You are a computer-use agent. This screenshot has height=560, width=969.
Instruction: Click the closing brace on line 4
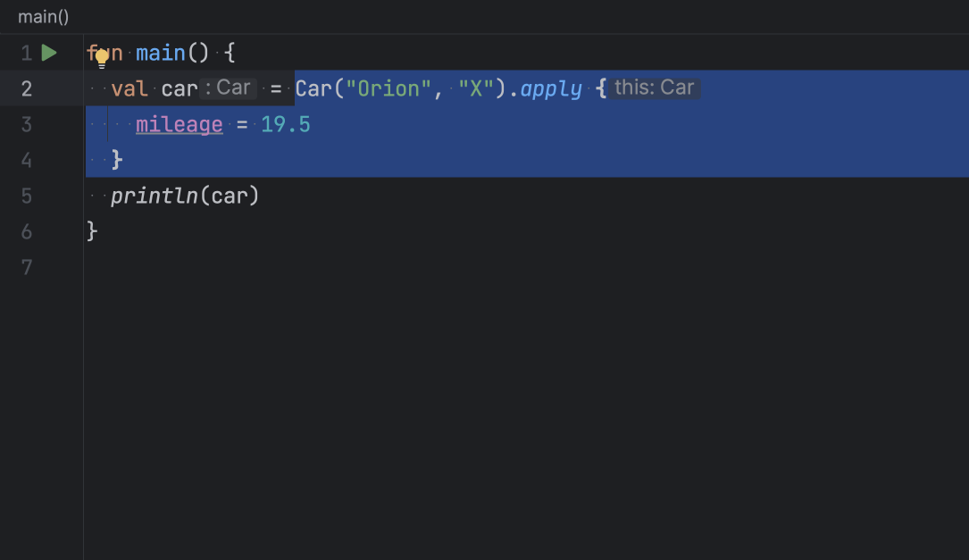(x=116, y=160)
